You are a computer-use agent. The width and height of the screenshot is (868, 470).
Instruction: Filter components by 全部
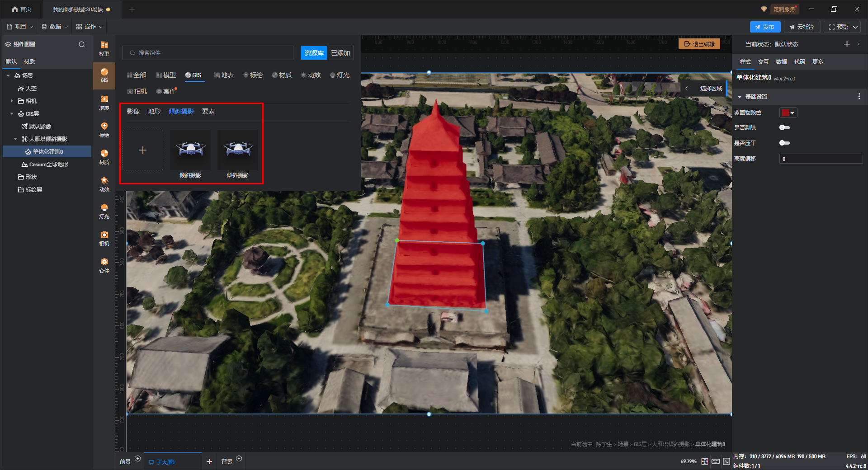click(137, 75)
